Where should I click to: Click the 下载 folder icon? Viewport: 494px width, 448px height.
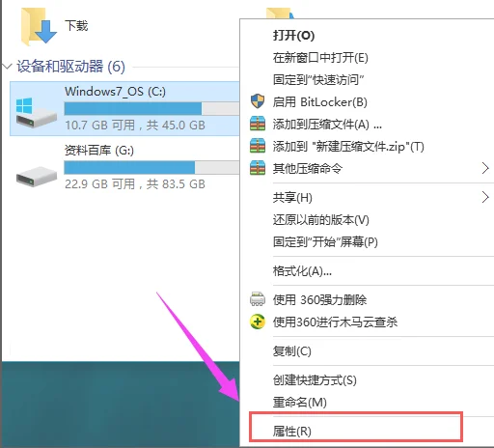(x=39, y=27)
